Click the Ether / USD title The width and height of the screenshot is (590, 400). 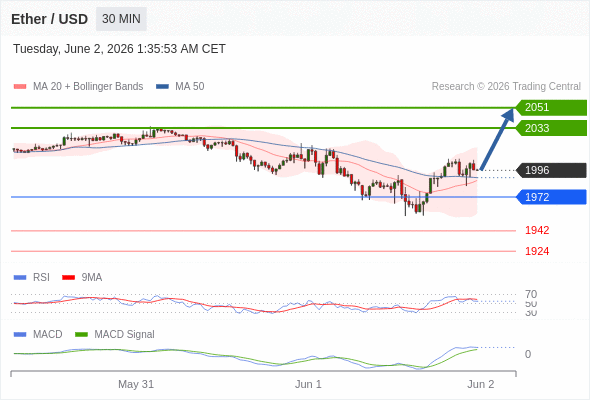[49, 19]
